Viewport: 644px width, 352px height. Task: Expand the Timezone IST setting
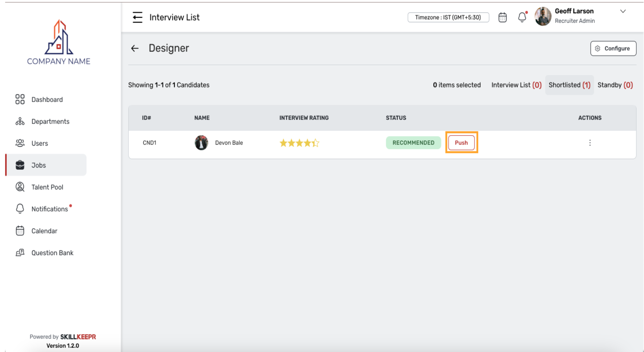[448, 17]
